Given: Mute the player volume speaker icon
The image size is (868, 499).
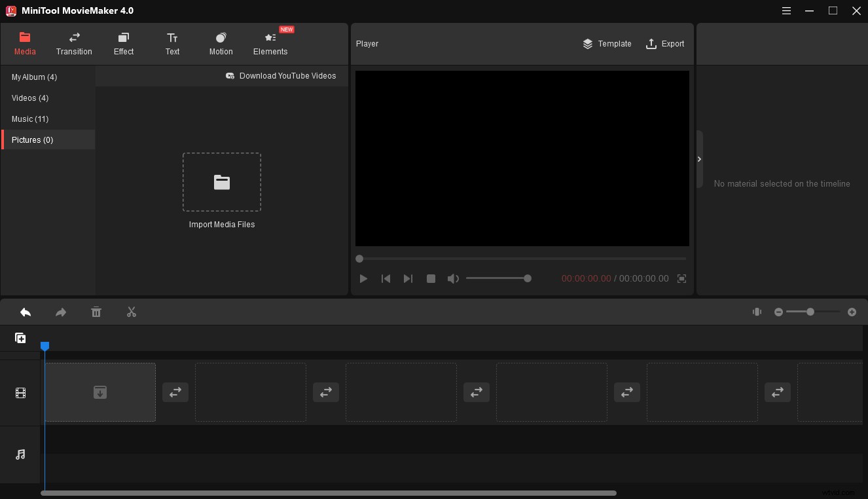Looking at the screenshot, I should pyautogui.click(x=453, y=278).
